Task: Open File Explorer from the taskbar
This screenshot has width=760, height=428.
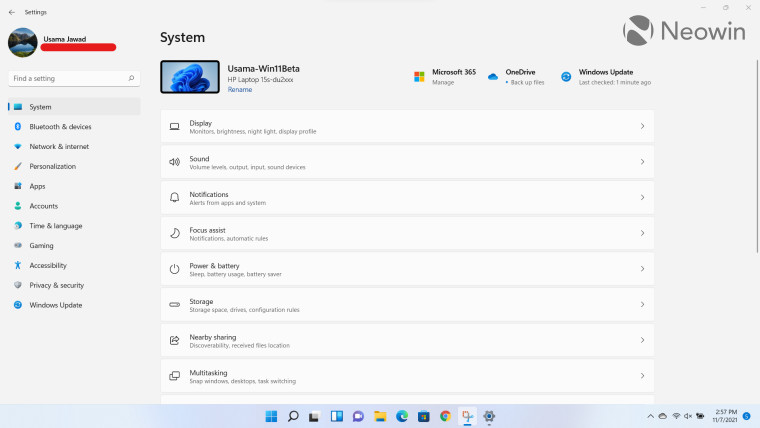Action: (x=380, y=416)
